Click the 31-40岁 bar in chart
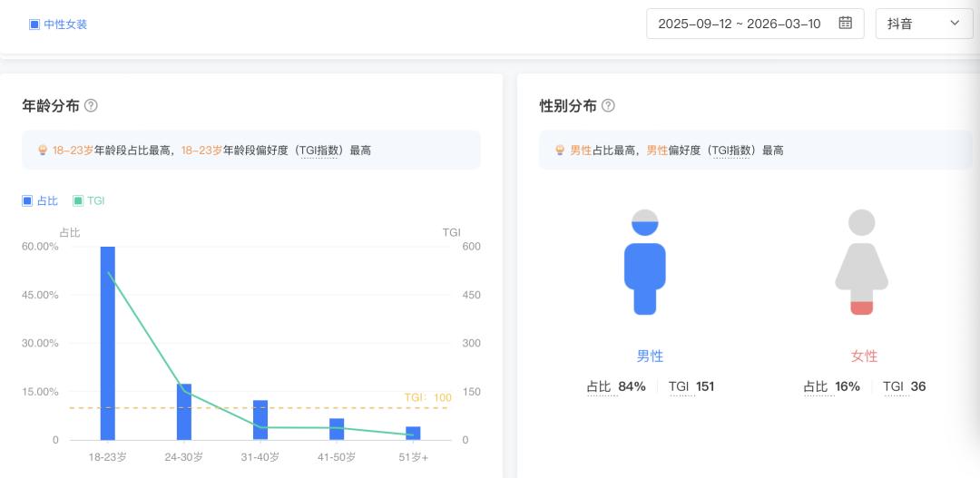 tap(260, 420)
